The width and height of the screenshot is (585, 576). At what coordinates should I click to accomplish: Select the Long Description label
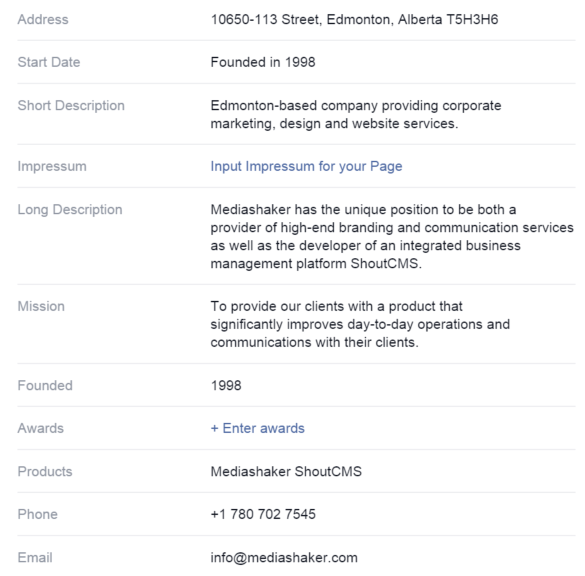tap(70, 210)
